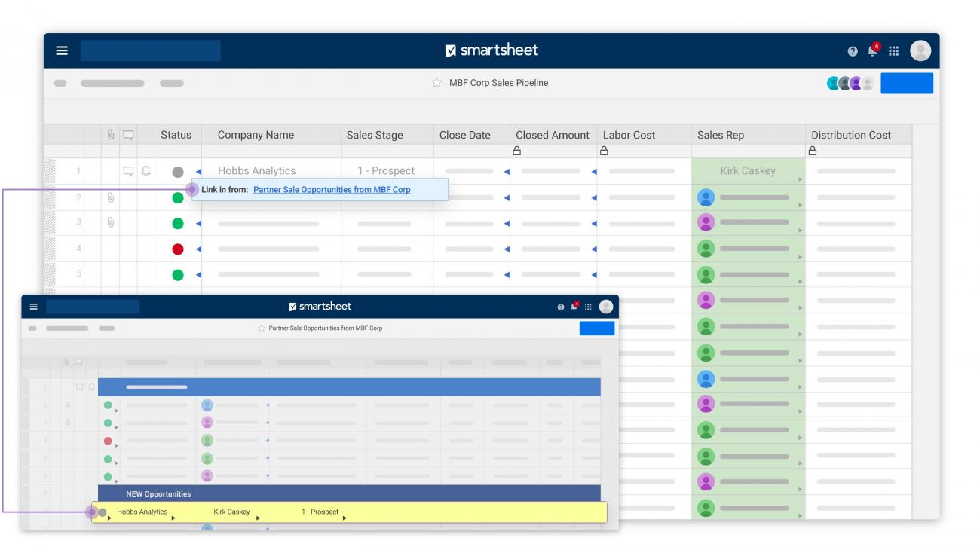Click red status ball in Partner Sale Opportunities window

click(108, 441)
